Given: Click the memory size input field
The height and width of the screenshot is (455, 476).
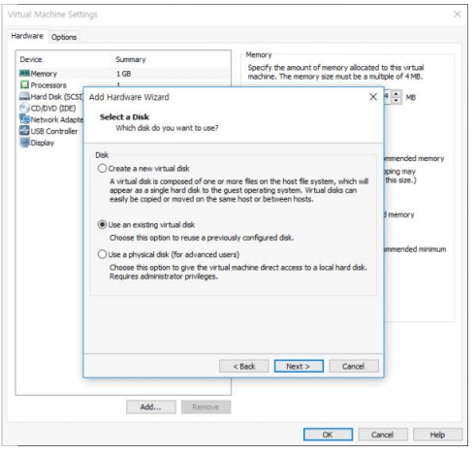Looking at the screenshot, I should coord(388,97).
